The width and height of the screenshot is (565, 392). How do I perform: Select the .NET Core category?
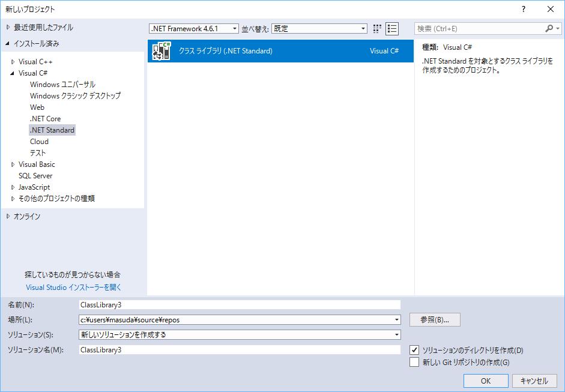46,119
